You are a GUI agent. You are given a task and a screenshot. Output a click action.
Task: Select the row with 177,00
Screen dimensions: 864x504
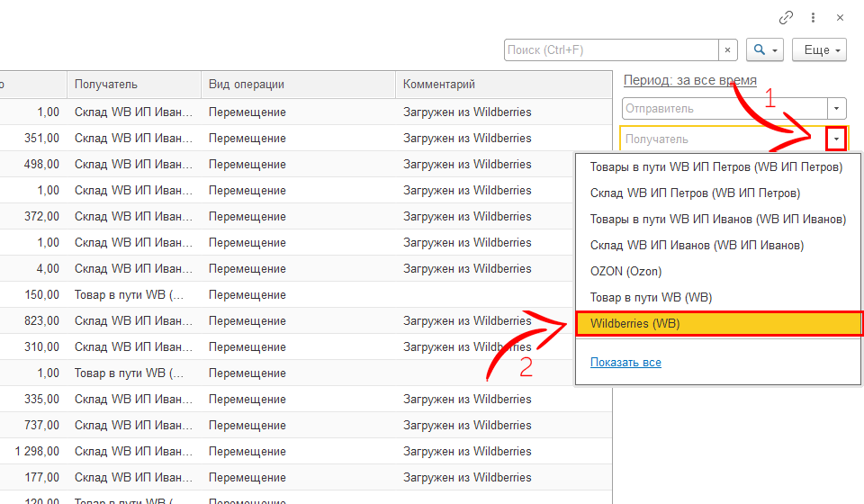(306, 478)
